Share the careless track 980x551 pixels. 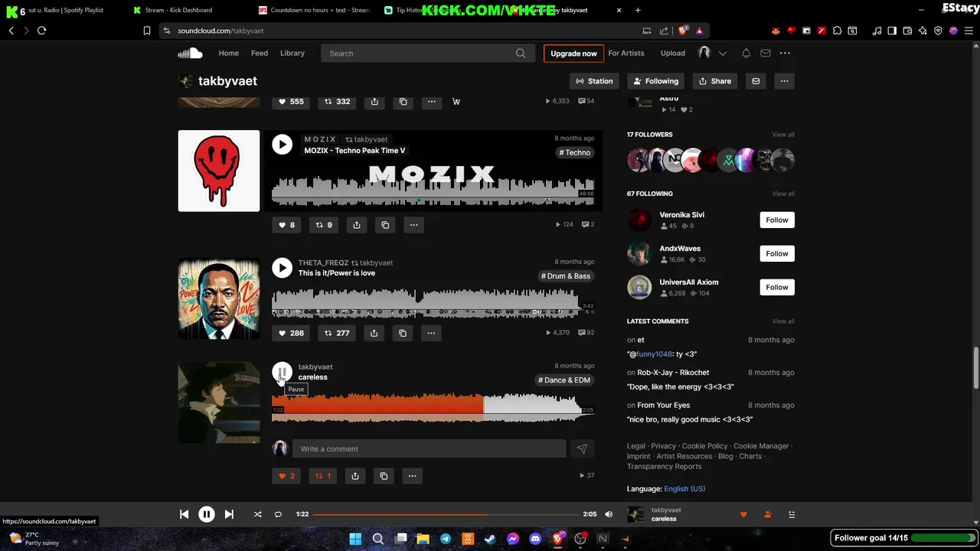tap(355, 476)
